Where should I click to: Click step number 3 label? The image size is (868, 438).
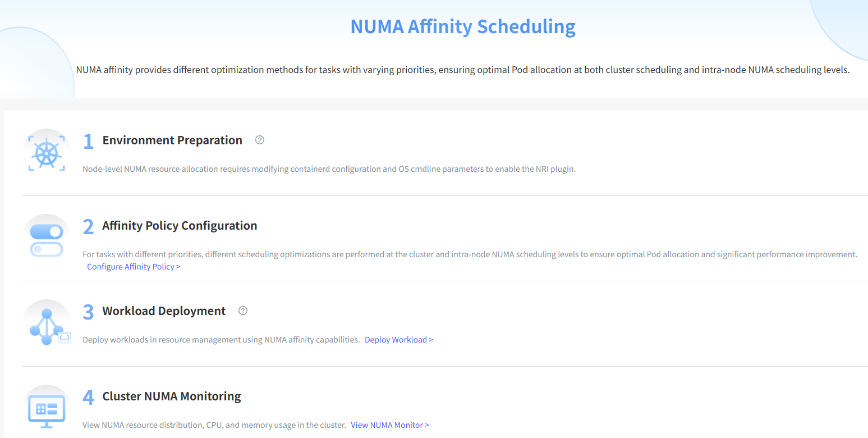tap(88, 312)
